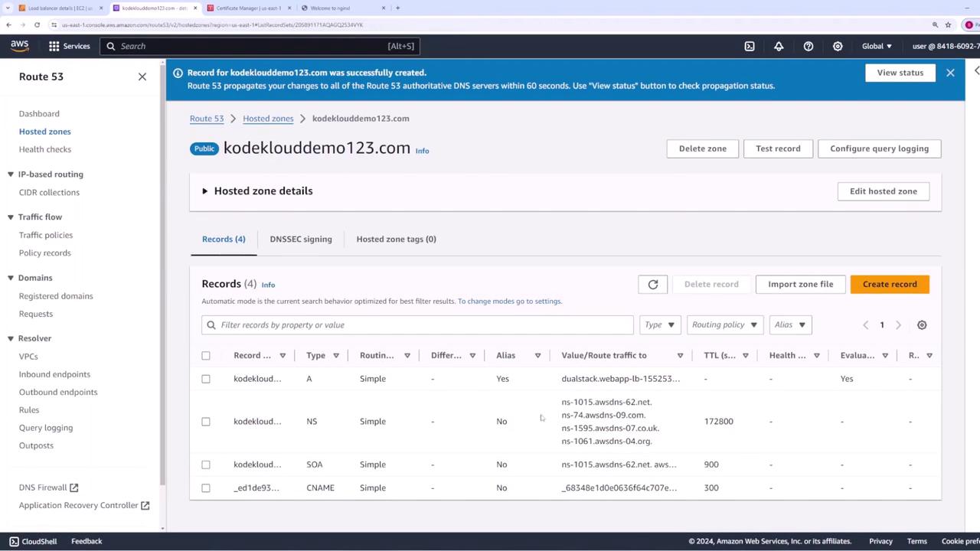Screen dimensions: 980x551
Task: Close the Route 53 navigation panel
Action: coord(142,77)
